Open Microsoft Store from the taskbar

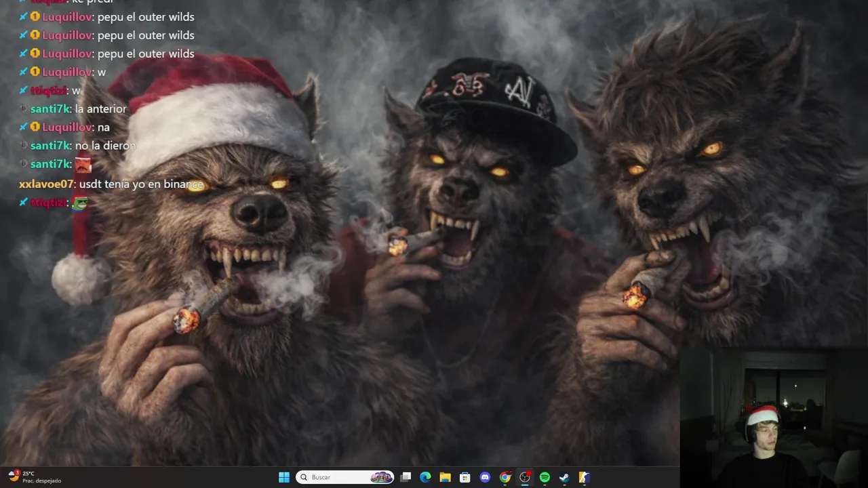465,477
